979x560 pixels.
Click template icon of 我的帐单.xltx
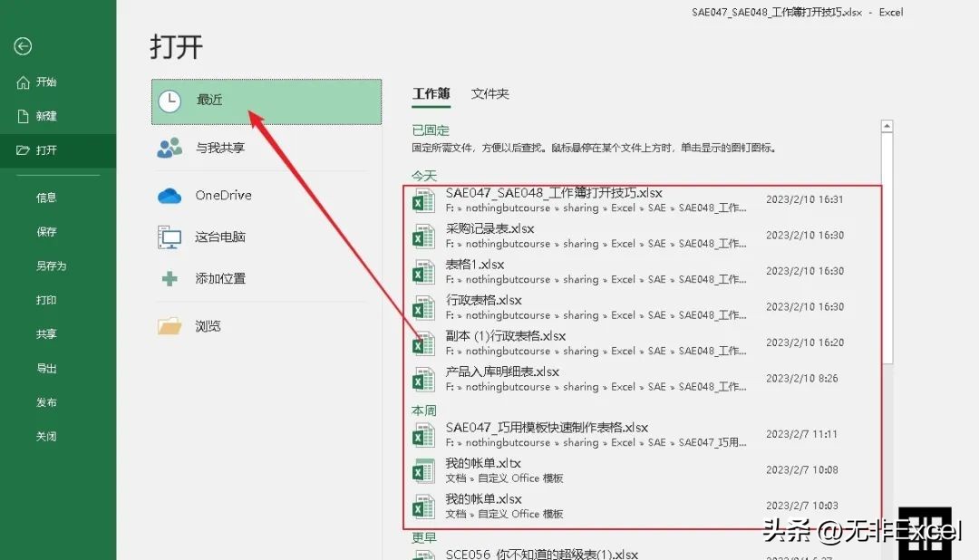pyautogui.click(x=423, y=470)
